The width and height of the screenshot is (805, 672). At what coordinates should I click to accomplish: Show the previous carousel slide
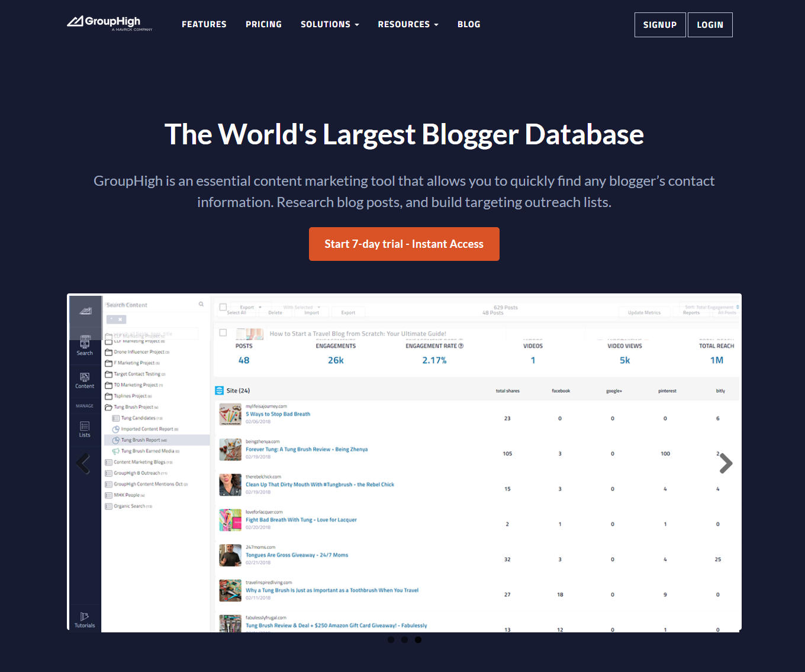(83, 463)
